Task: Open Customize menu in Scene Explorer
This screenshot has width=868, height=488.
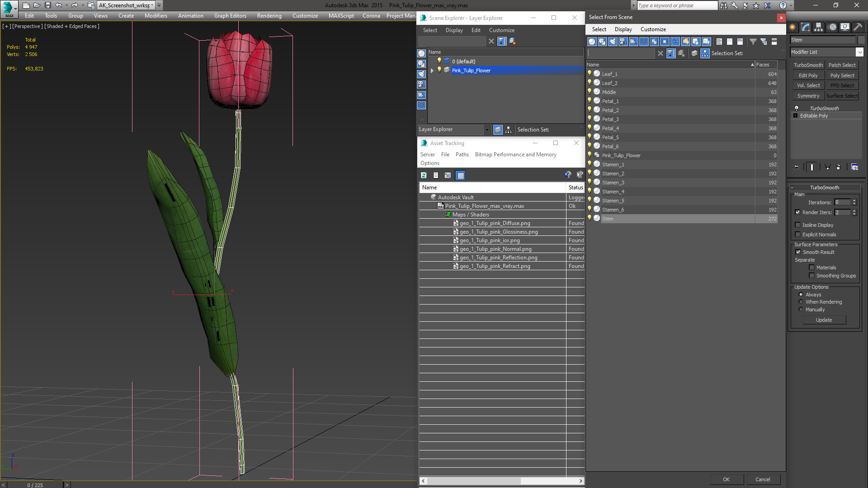Action: (501, 30)
